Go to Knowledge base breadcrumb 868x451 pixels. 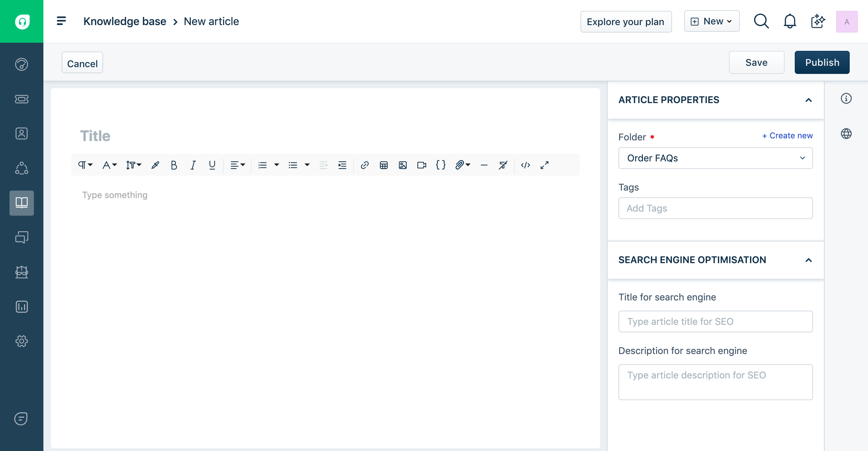tap(125, 21)
